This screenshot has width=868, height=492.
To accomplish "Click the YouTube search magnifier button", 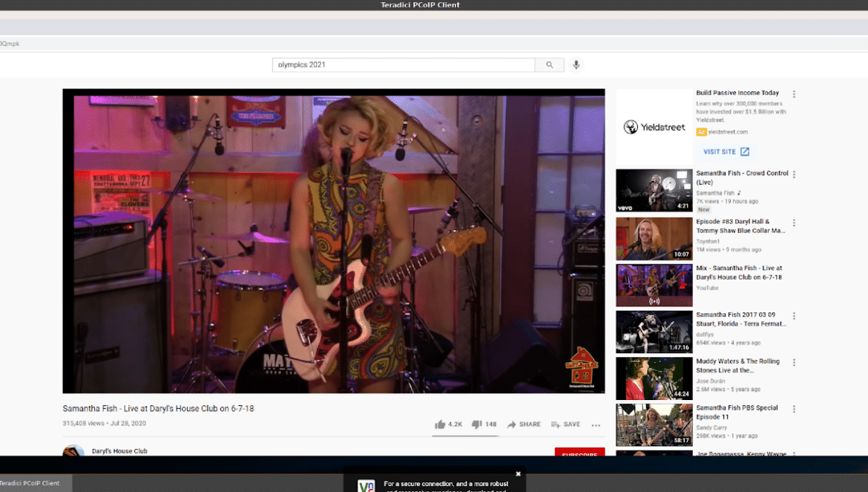I will [549, 65].
